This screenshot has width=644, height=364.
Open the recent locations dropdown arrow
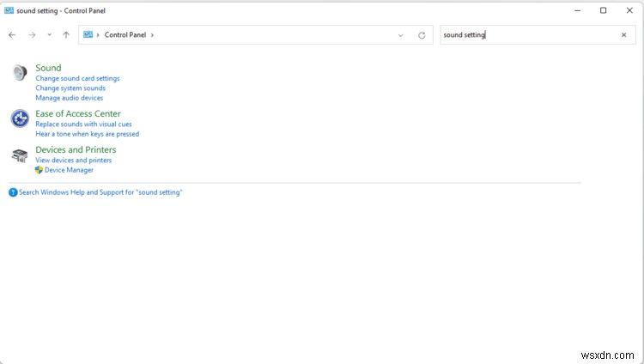tap(49, 35)
